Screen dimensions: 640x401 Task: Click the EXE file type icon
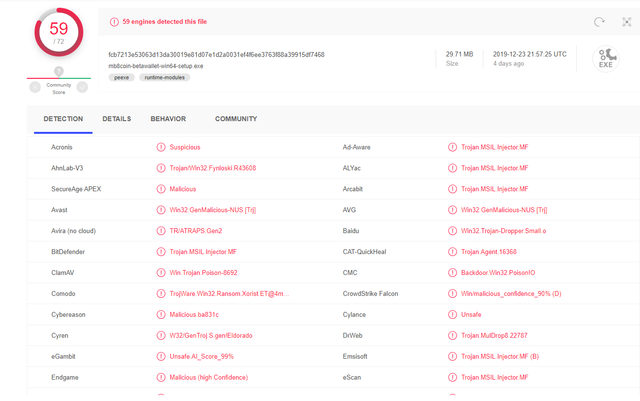[x=606, y=59]
